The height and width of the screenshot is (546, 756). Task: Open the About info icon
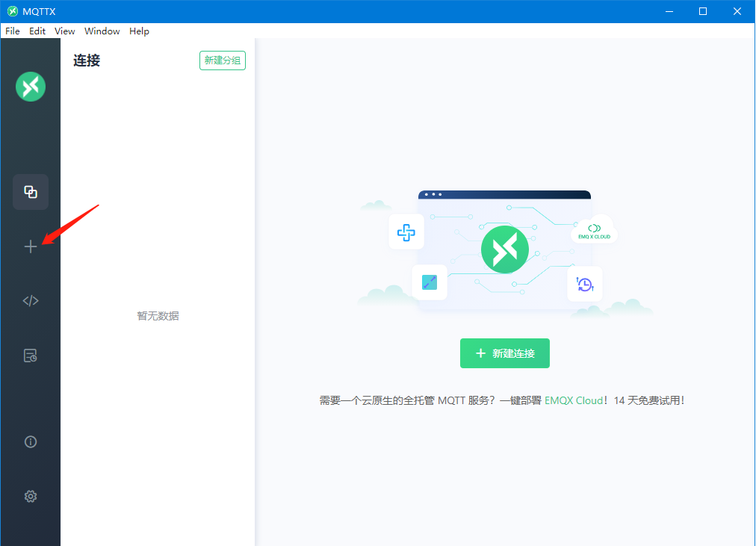(31, 441)
